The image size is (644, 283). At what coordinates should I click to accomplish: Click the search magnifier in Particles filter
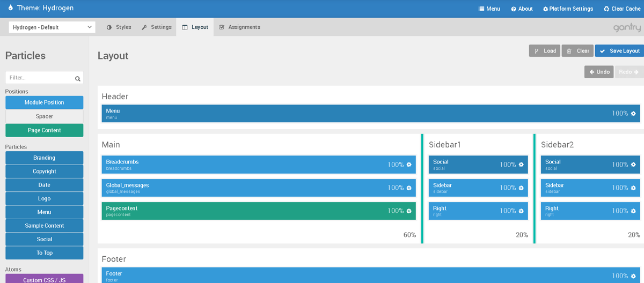[78, 78]
